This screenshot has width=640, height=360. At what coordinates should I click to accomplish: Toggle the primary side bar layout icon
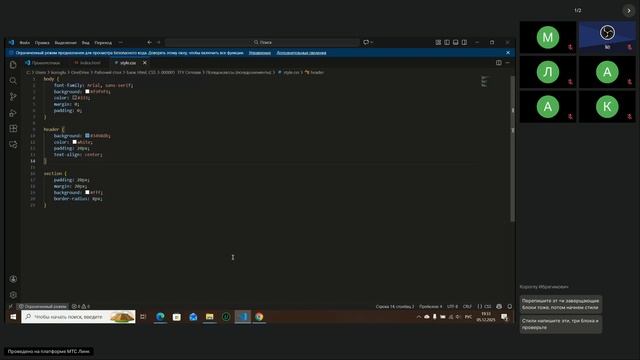pos(447,42)
